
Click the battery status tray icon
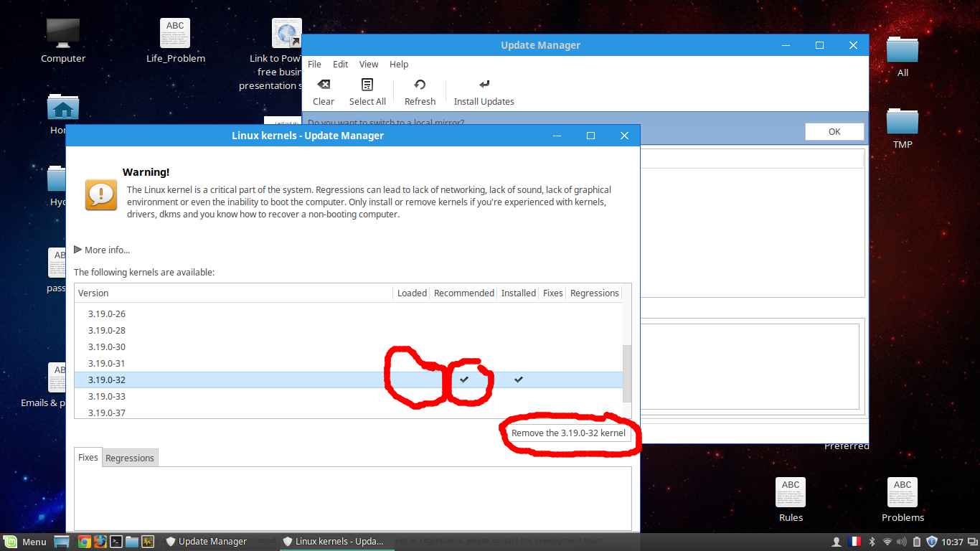917,542
